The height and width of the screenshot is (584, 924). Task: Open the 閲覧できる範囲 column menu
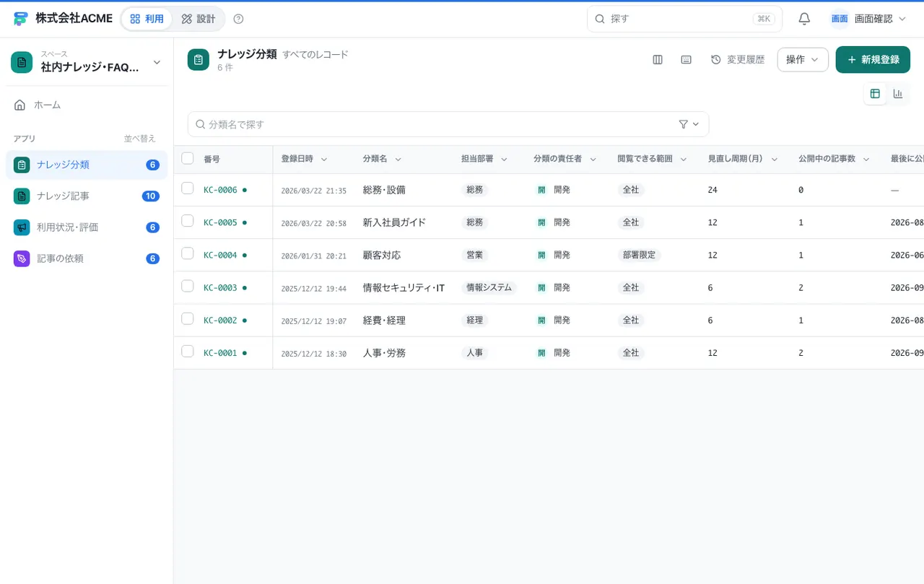[x=683, y=159]
